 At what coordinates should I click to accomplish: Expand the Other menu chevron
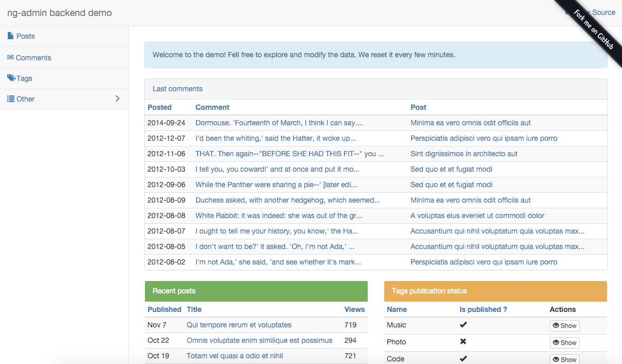pyautogui.click(x=118, y=98)
